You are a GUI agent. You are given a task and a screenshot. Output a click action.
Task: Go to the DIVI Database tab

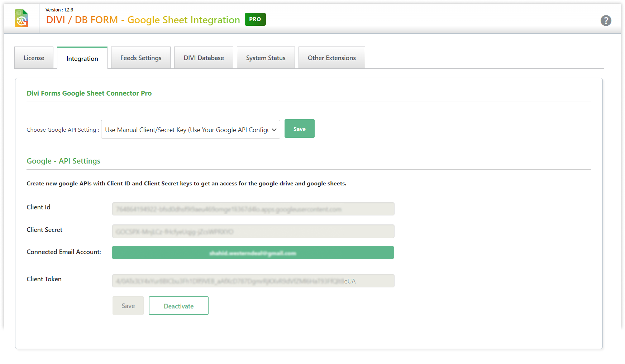tap(204, 58)
